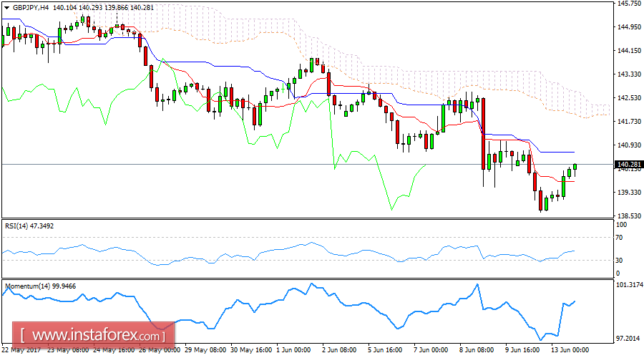The image size is (644, 358).
Task: Click the 139.330 price scale value
Action: coord(629,192)
